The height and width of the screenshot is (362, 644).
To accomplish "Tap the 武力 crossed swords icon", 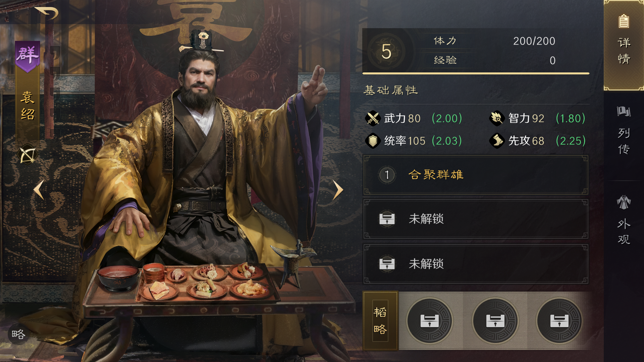I will (373, 118).
